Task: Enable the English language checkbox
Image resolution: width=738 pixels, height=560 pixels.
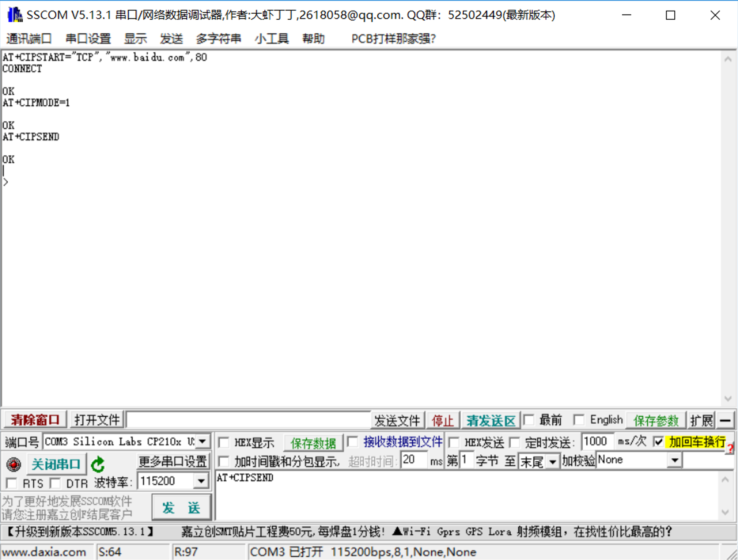Action: click(579, 420)
